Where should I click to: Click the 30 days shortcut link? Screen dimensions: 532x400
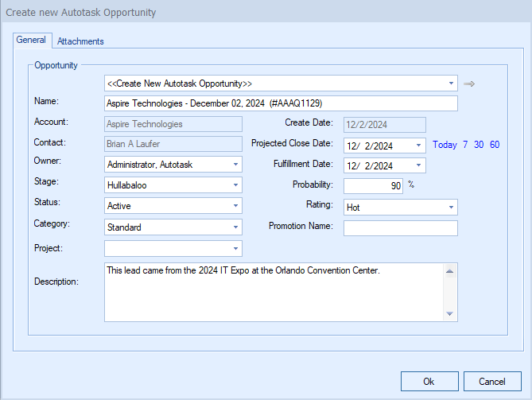pos(479,145)
